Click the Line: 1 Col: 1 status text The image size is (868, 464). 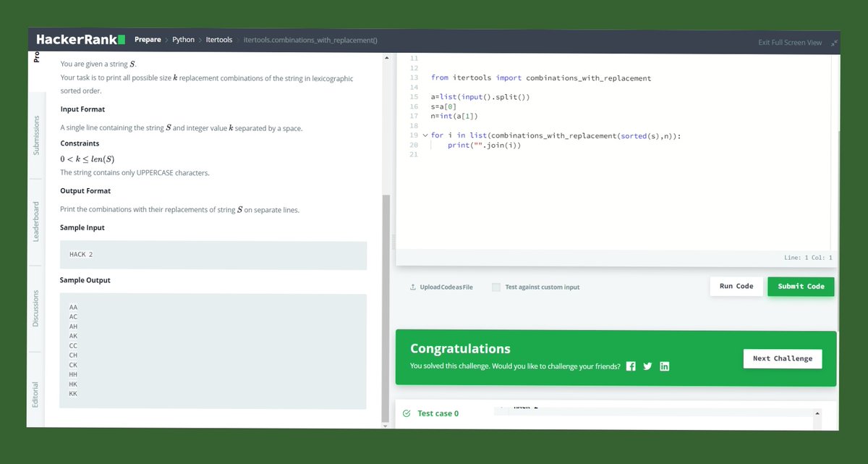pyautogui.click(x=808, y=258)
